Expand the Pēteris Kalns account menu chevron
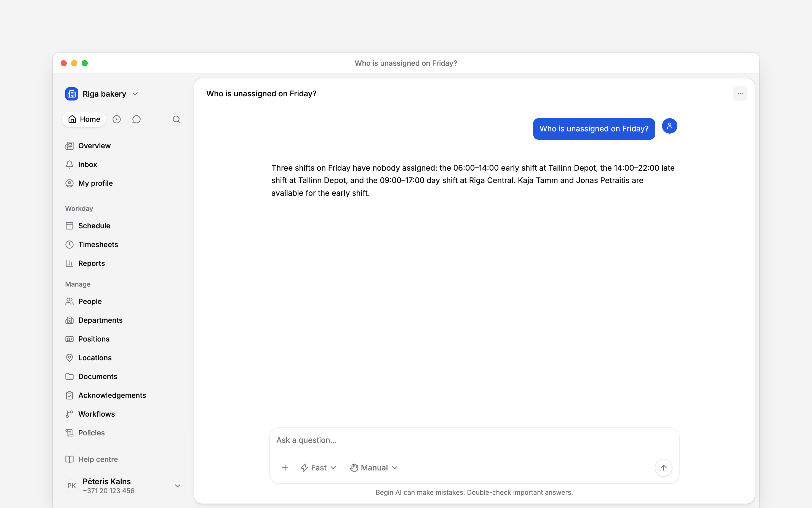This screenshot has height=508, width=812. [x=178, y=486]
